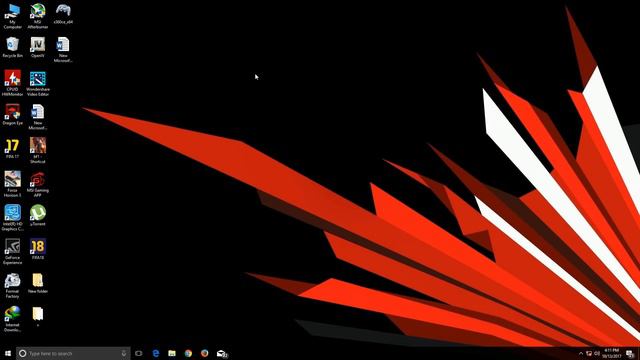Select the MSI Gaming APP shortcut
The width and height of the screenshot is (640, 360).
38,184
